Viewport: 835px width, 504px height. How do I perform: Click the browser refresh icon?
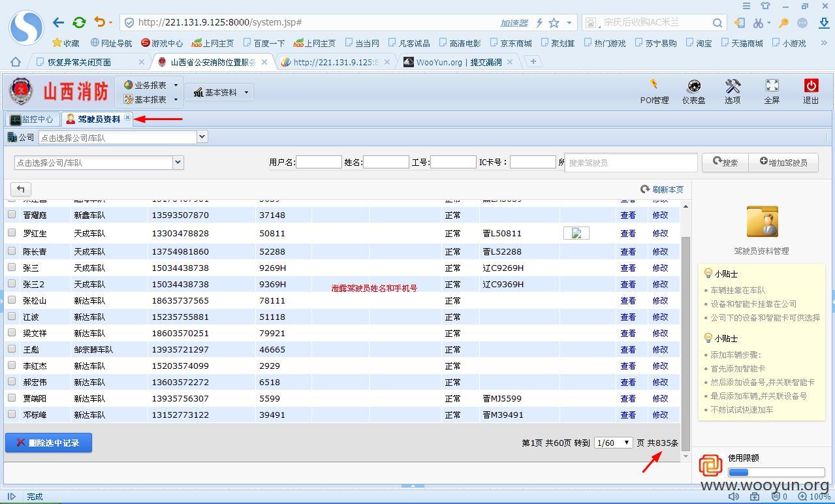click(x=79, y=22)
